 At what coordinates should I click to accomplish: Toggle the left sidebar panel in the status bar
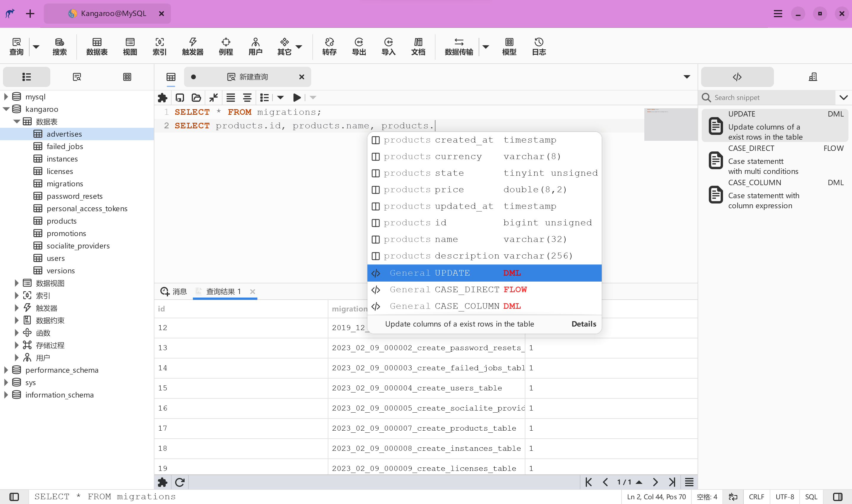14,497
